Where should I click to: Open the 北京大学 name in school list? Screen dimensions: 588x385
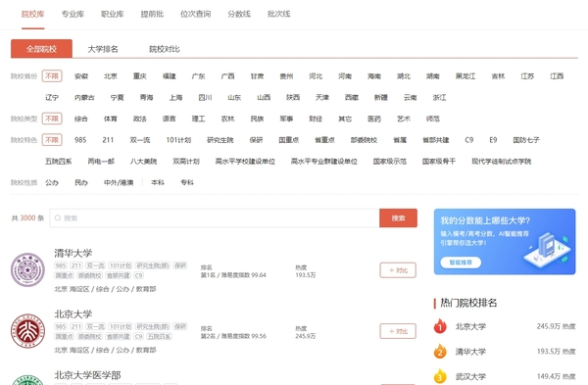73,314
